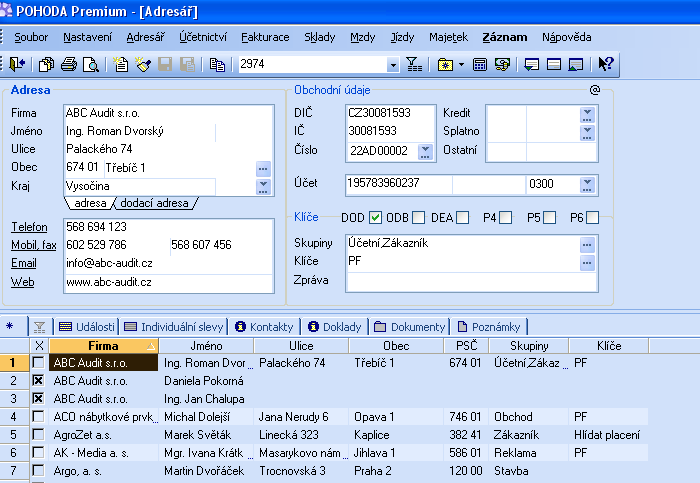Open the Skupiny selection button
700x483 pixels.
(x=587, y=245)
